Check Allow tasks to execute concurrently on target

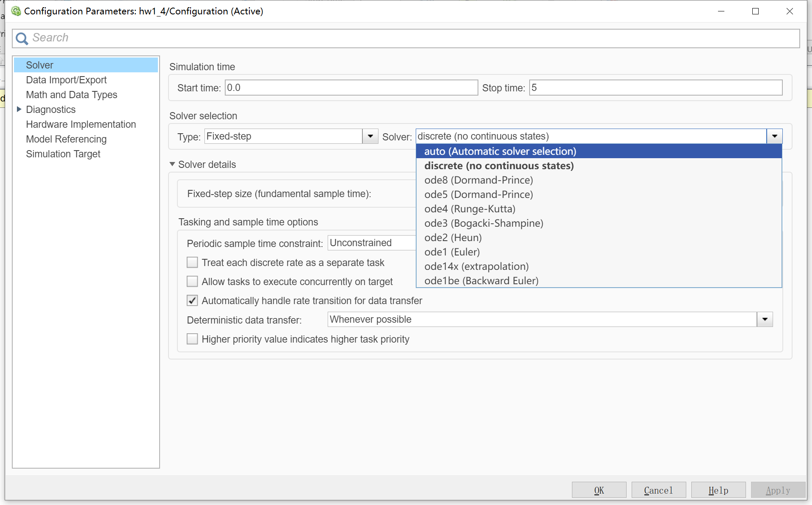click(x=192, y=282)
